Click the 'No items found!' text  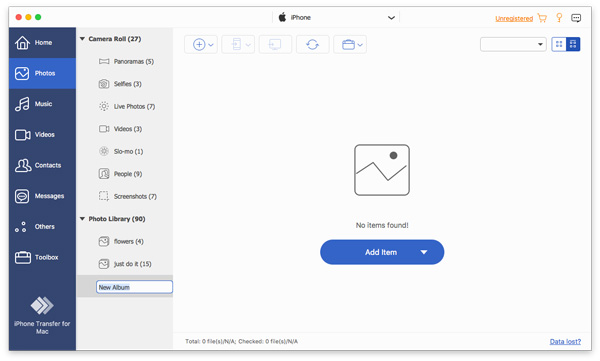pyautogui.click(x=382, y=225)
